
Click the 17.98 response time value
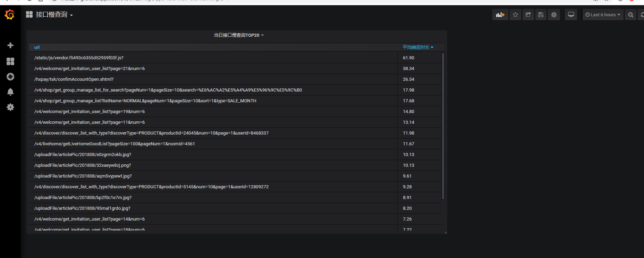click(x=408, y=90)
